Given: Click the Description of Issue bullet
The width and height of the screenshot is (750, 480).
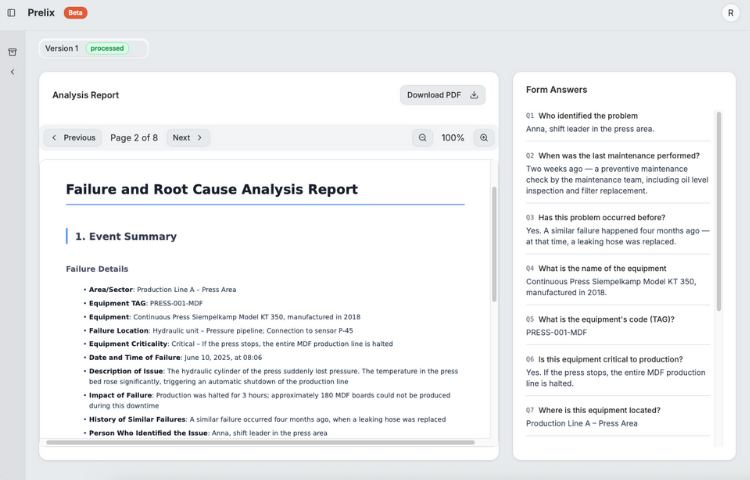Looking at the screenshot, I should tap(273, 376).
